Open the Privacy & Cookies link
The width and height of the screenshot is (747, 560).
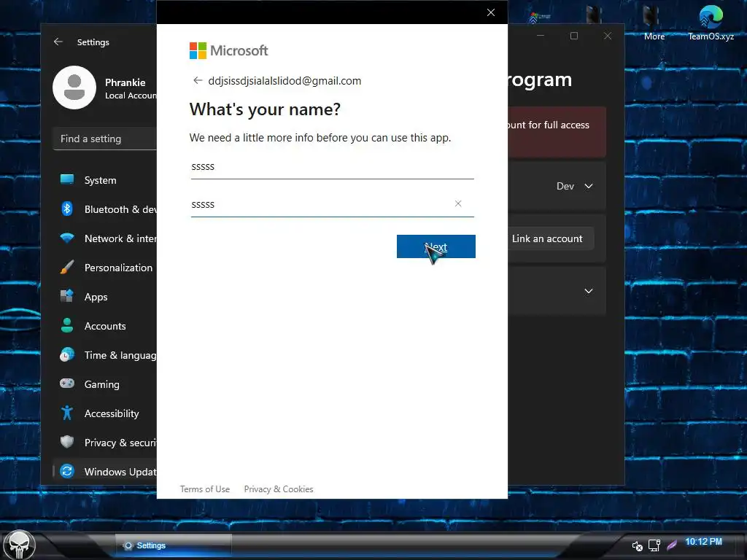coord(279,489)
